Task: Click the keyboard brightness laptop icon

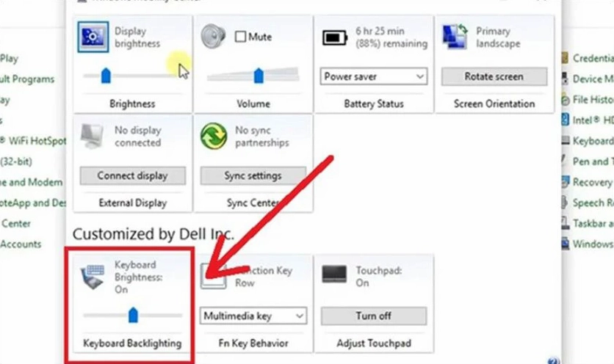Action: click(x=93, y=277)
